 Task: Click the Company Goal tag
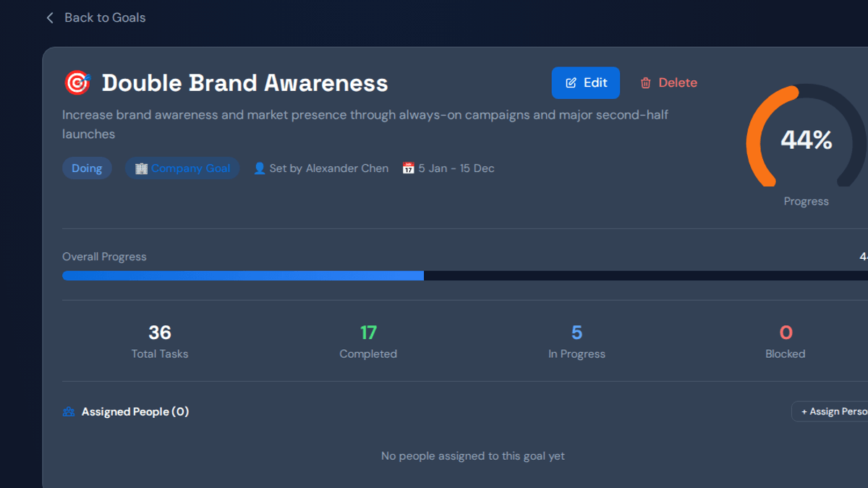tap(182, 168)
